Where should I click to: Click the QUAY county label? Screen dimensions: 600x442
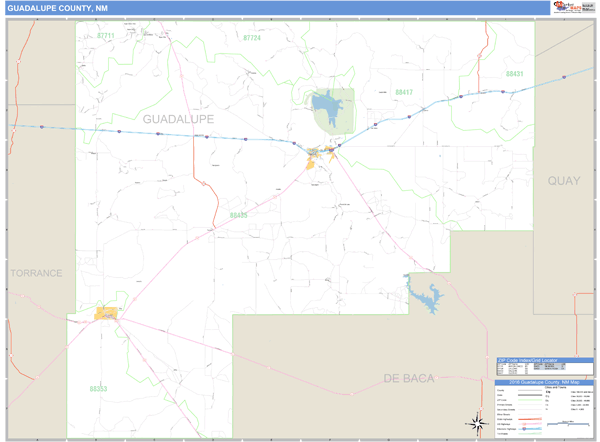pyautogui.click(x=563, y=181)
